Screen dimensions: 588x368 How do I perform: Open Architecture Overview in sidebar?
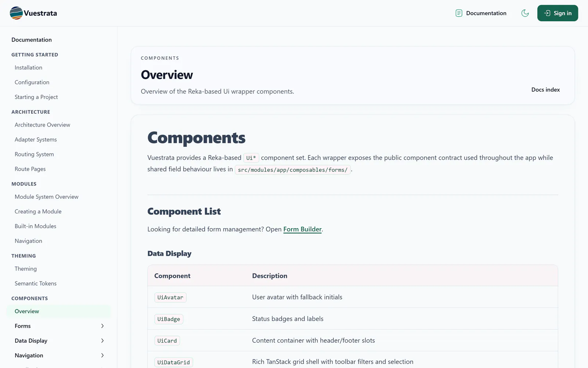[42, 125]
